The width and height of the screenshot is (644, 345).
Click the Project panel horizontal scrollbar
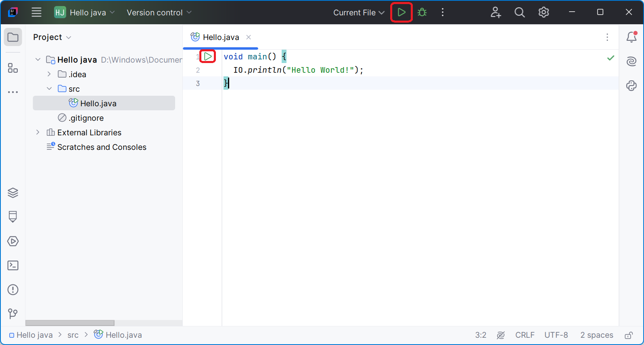70,323
